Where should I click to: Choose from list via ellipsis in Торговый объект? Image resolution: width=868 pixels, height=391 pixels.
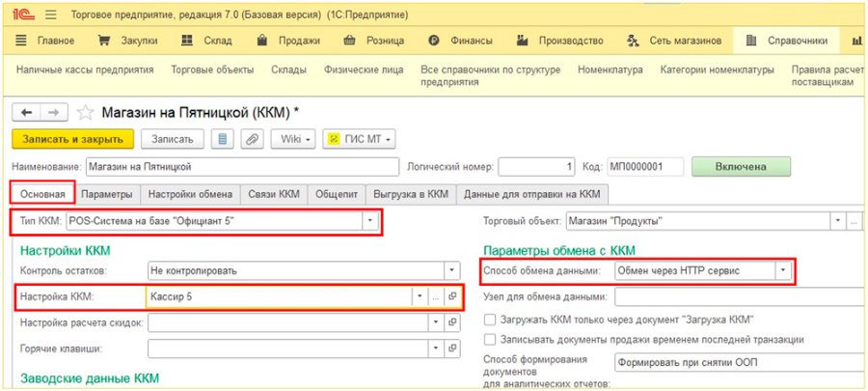click(854, 221)
